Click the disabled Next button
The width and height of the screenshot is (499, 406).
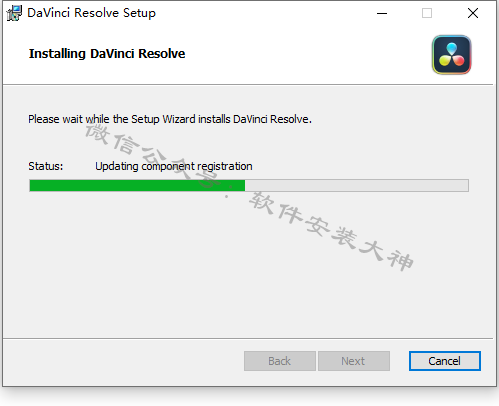pyautogui.click(x=354, y=361)
